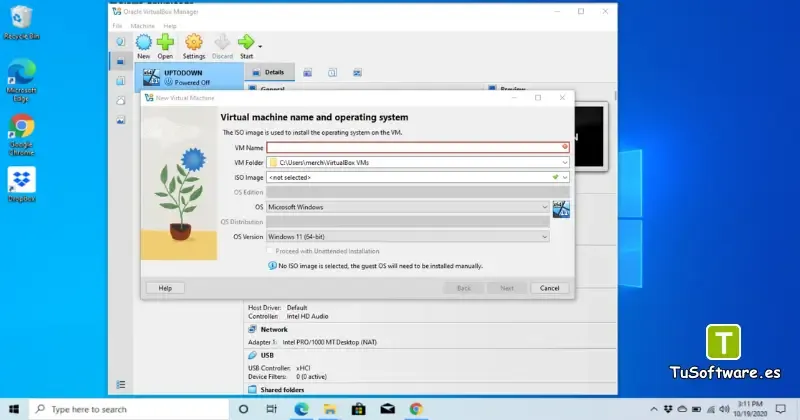
Task: Open Mail app from the taskbar
Action: tap(388, 409)
